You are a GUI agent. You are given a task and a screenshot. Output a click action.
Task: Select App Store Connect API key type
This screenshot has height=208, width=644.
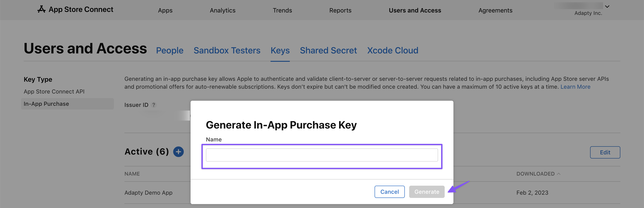click(54, 92)
